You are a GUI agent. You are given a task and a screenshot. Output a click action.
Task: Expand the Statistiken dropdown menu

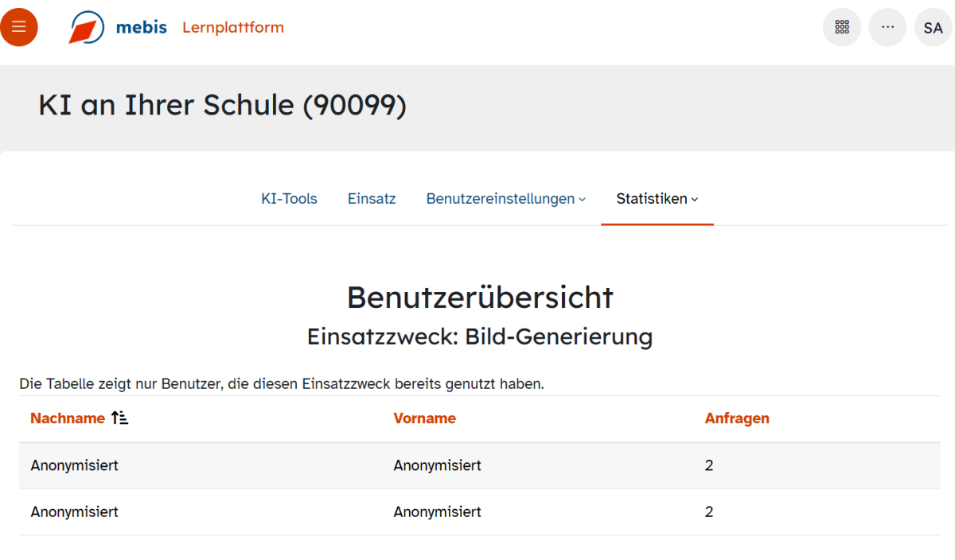click(x=657, y=199)
